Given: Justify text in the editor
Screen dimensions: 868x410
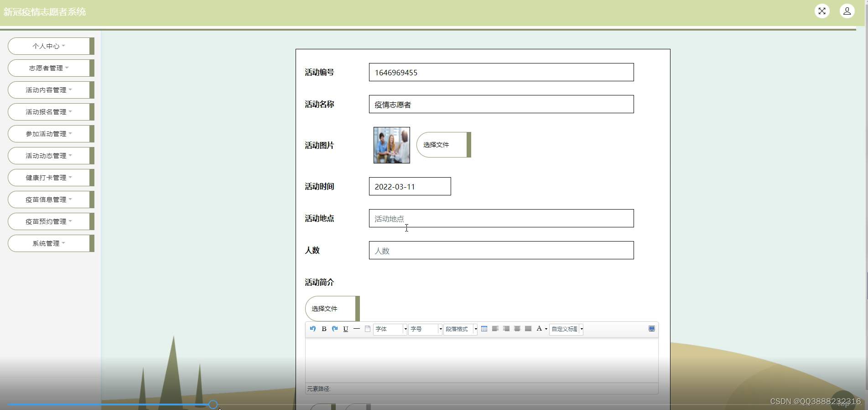Looking at the screenshot, I should (x=528, y=329).
